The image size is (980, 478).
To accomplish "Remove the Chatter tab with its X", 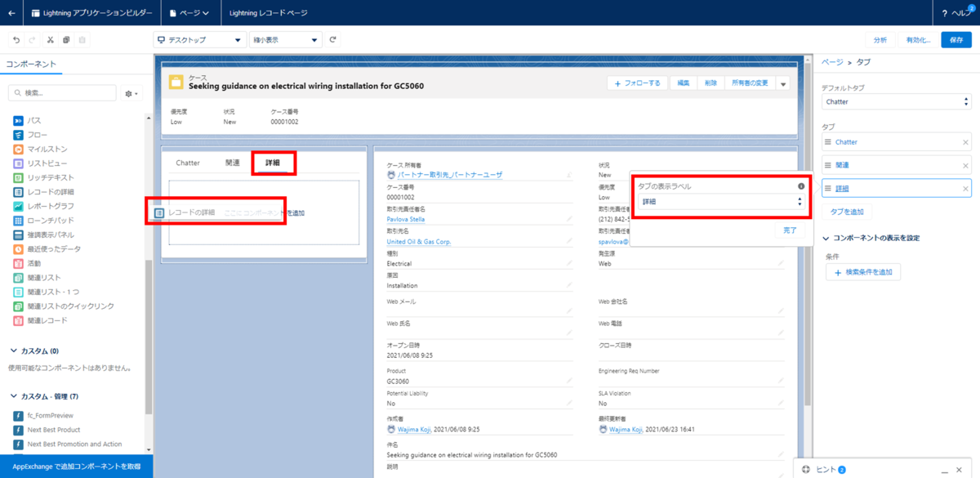I will 965,142.
